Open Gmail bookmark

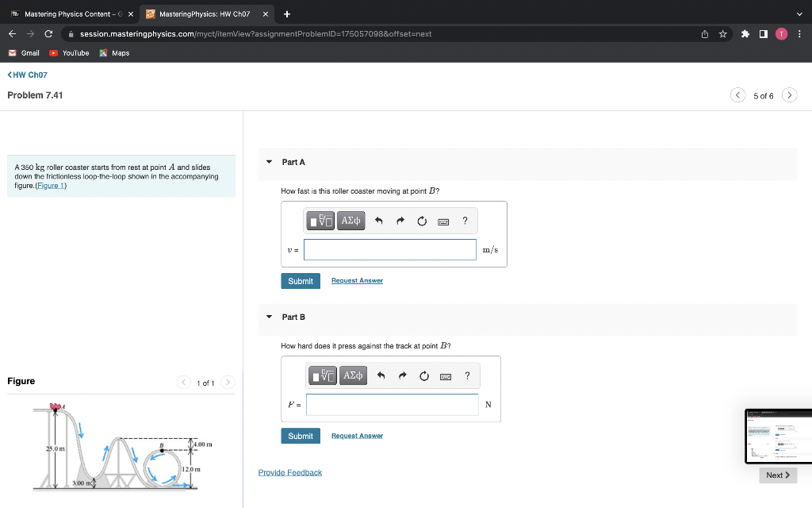[24, 53]
